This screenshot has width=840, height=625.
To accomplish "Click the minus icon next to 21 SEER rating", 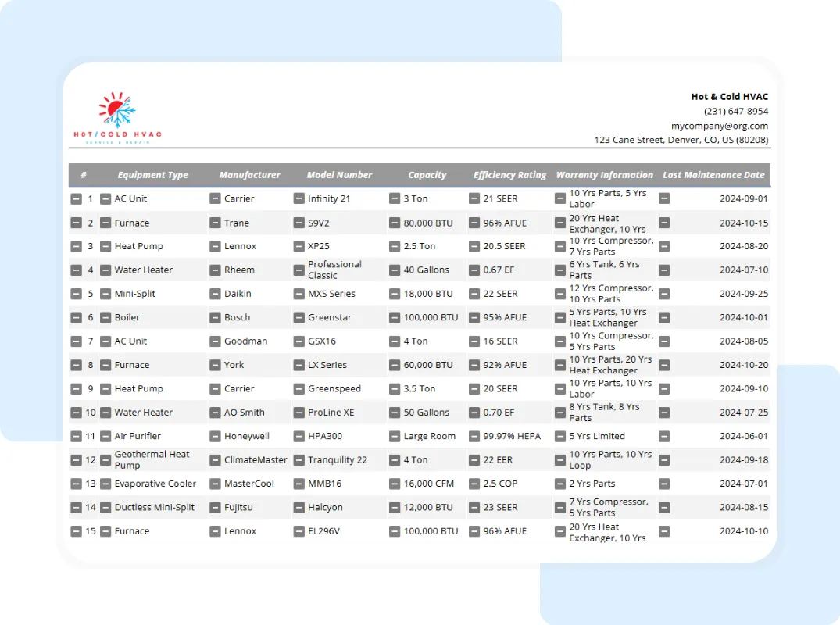I will pyautogui.click(x=474, y=198).
